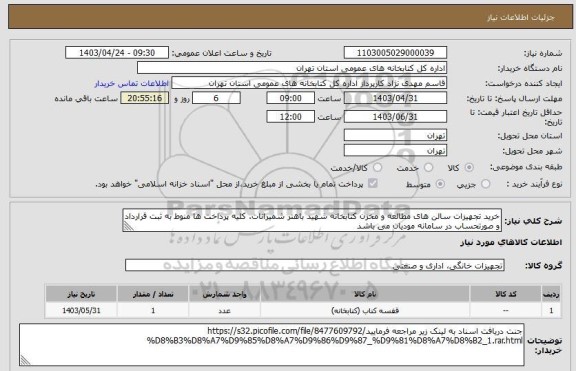Click the picofile URL text in buyer notes
Image resolution: width=576 pixels, height=371 pixels.
334,336
